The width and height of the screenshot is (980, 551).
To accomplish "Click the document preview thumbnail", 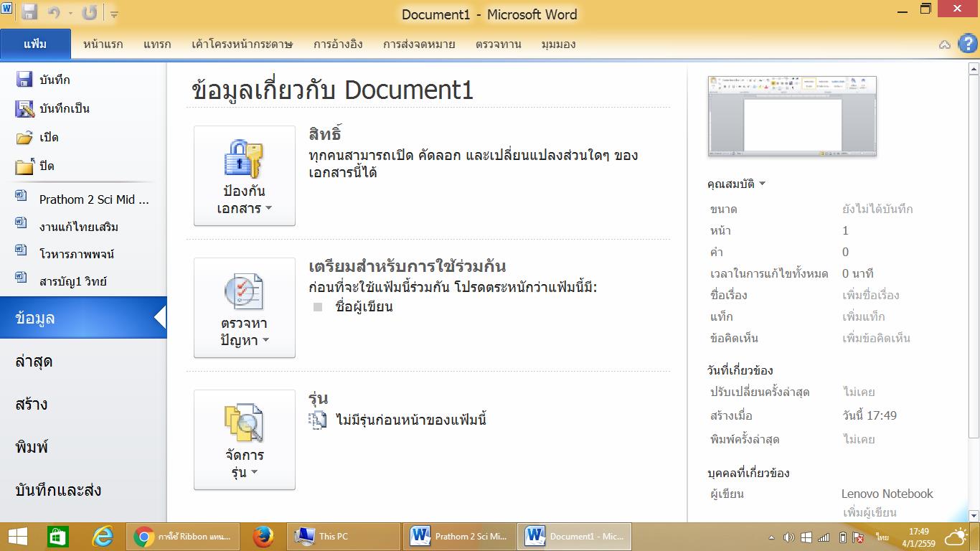I will [792, 116].
